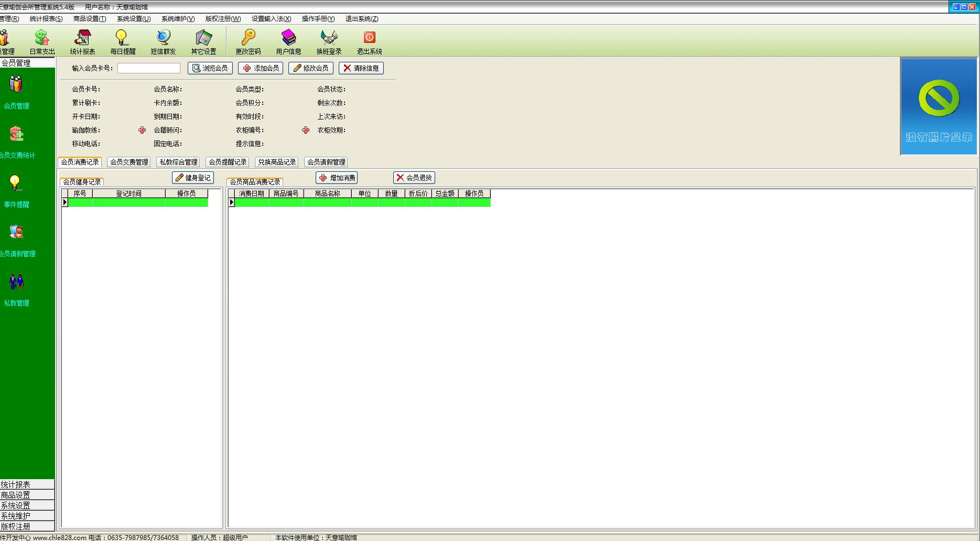Screen dimensions: 980x541
Task: Click the 退出系统 toolbar icon
Action: coord(369,41)
